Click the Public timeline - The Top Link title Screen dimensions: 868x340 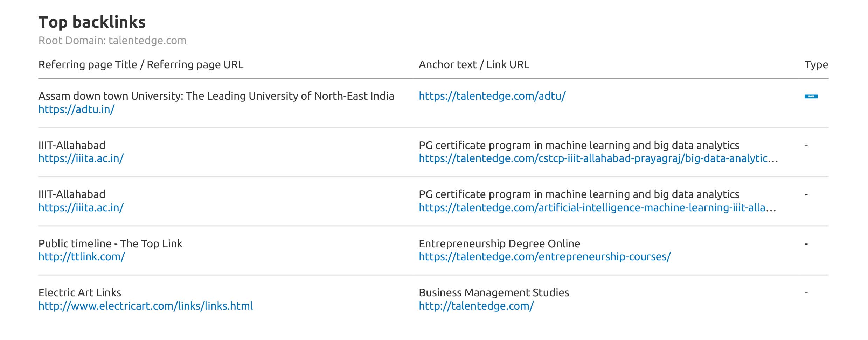point(110,244)
